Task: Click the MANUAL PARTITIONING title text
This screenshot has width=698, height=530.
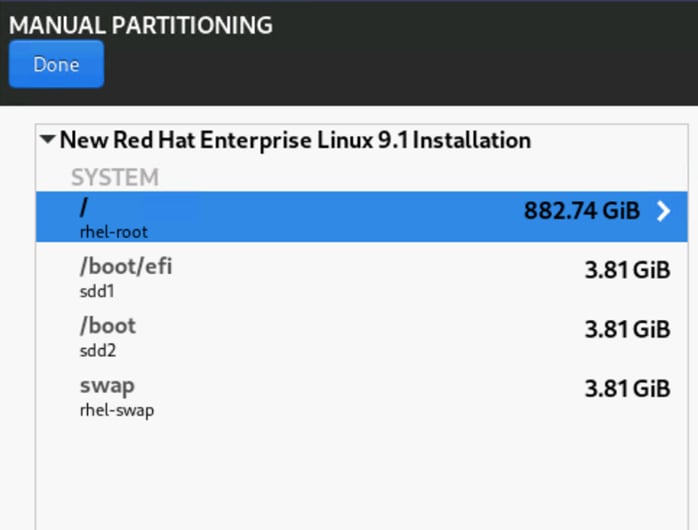Action: click(x=141, y=25)
